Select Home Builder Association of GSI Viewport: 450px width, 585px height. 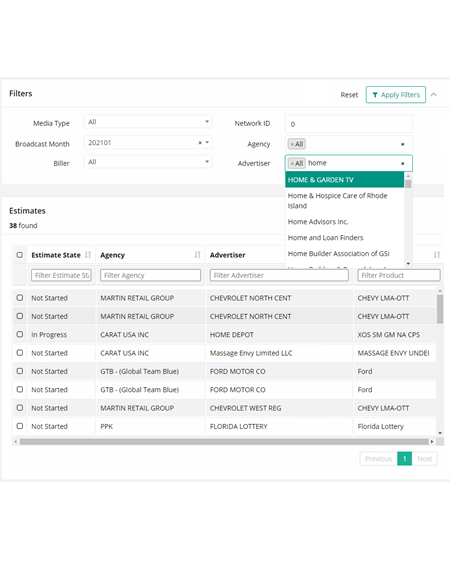point(344,254)
